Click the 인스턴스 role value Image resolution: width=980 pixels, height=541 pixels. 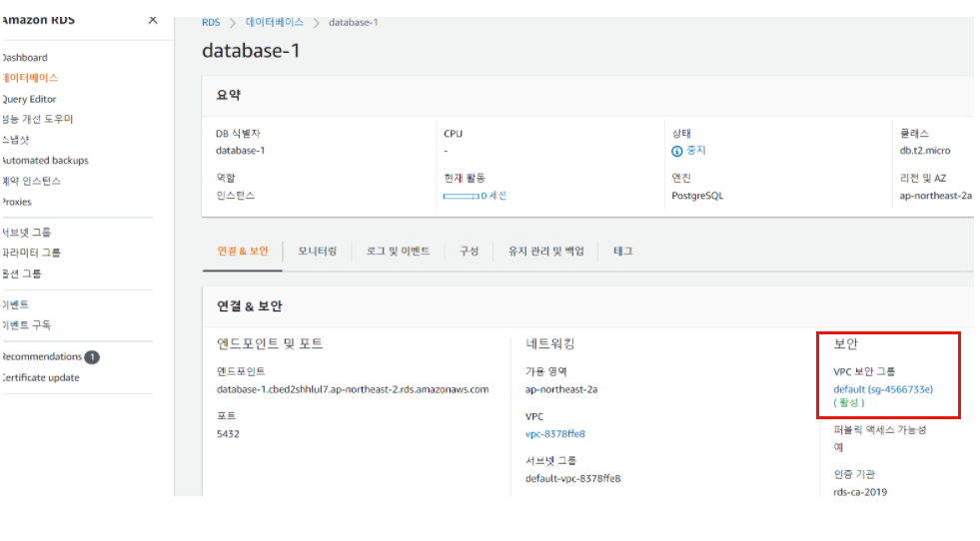[x=235, y=196]
